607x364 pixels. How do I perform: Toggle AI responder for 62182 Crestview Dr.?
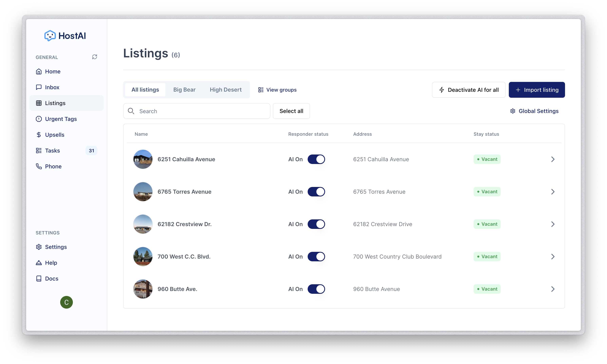(316, 224)
